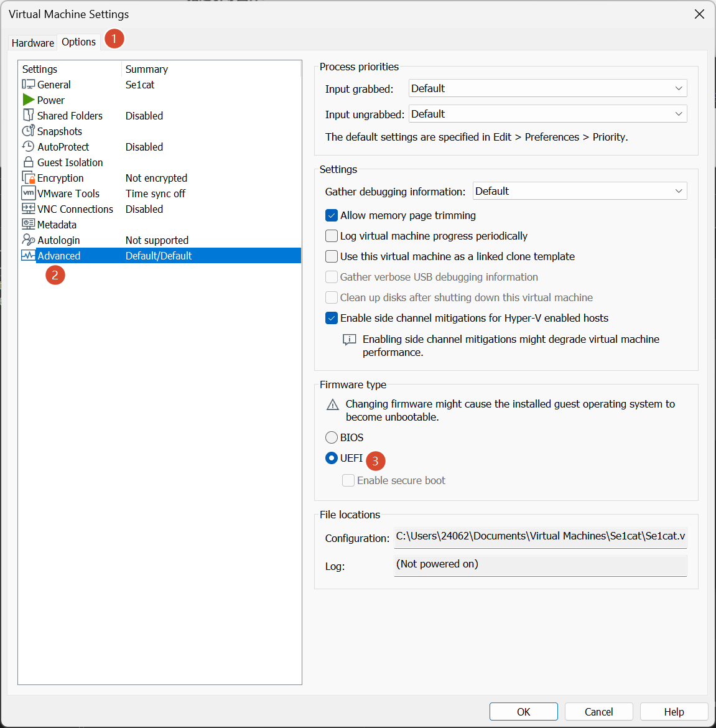Toggle Allow memory page trimming checkbox
Viewport: 716px width, 728px height.
click(332, 215)
